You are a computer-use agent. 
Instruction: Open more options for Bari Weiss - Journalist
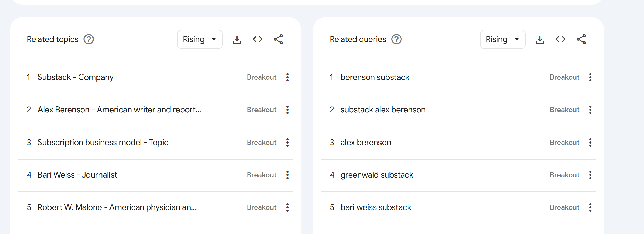tap(287, 175)
